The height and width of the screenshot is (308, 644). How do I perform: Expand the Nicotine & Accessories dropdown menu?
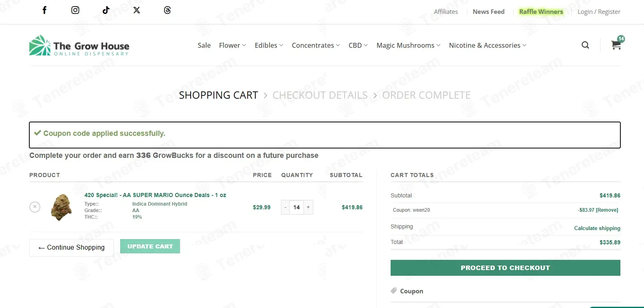(x=488, y=45)
